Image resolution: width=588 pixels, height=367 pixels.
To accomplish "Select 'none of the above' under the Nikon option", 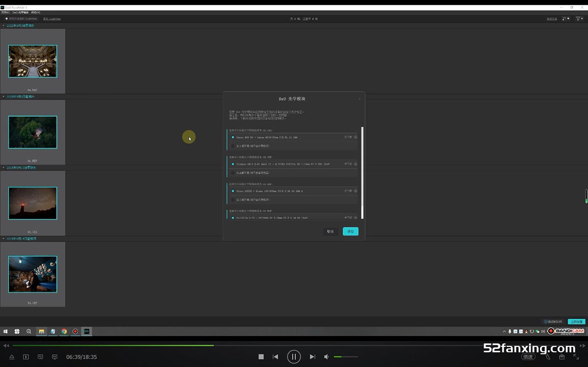I will tap(233, 200).
